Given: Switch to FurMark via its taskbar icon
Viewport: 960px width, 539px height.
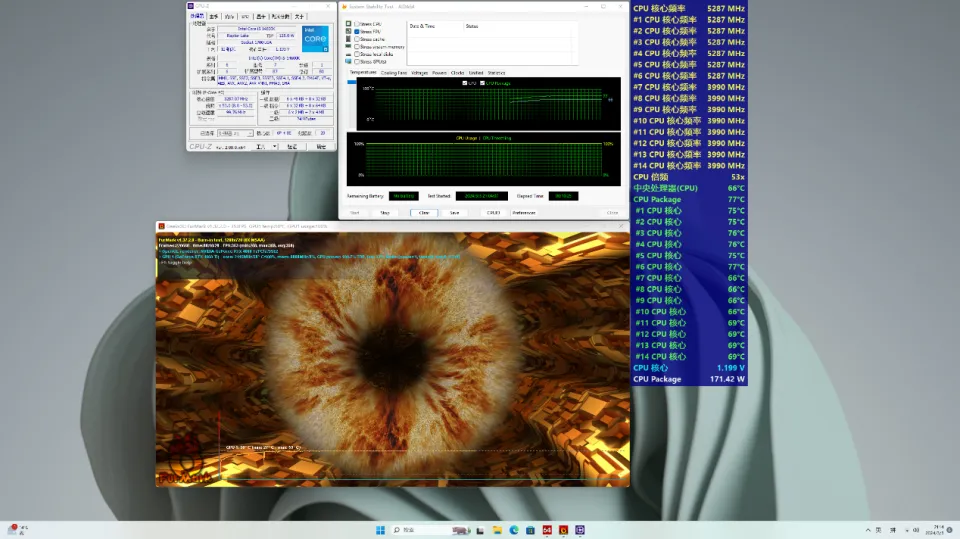Looking at the screenshot, I should click(x=563, y=530).
